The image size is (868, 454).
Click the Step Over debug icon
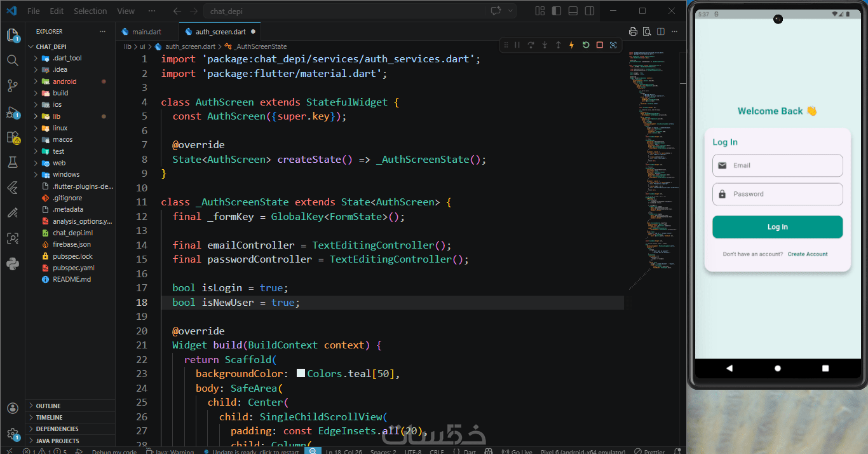click(531, 45)
